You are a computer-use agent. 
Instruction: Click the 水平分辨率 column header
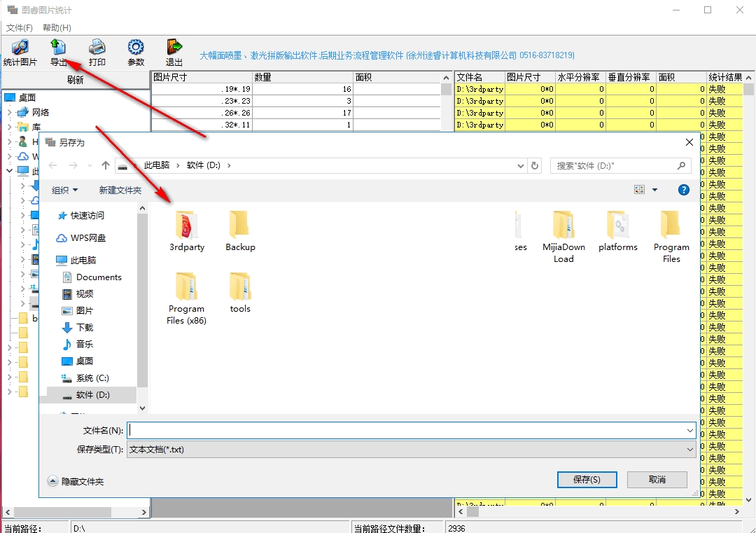click(580, 77)
